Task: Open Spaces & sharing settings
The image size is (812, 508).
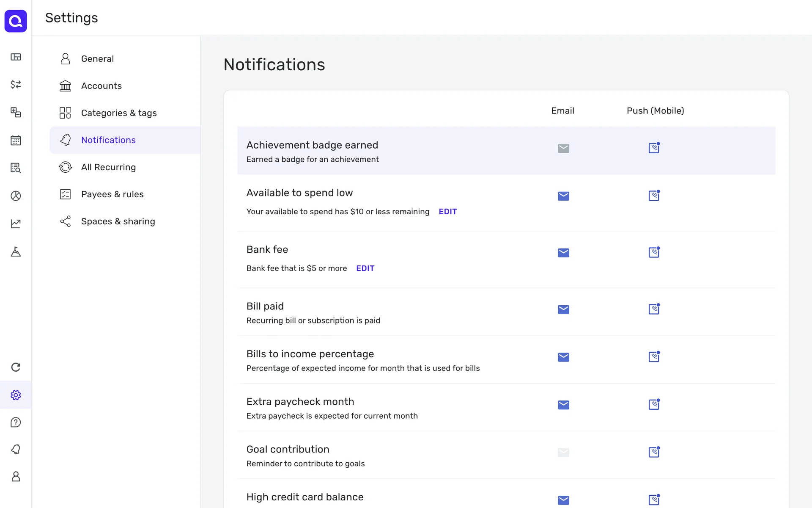Action: (118, 221)
